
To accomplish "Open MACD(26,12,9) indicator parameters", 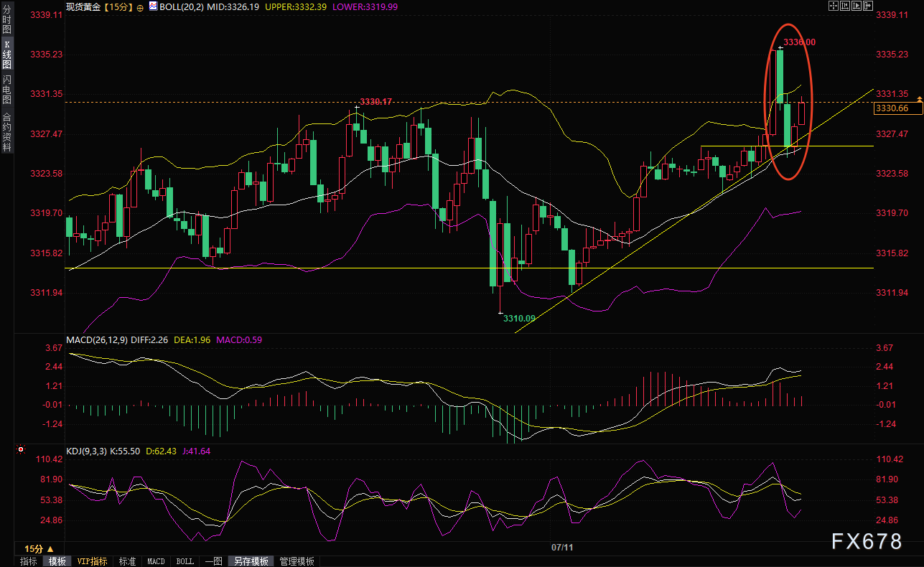I will click(96, 339).
